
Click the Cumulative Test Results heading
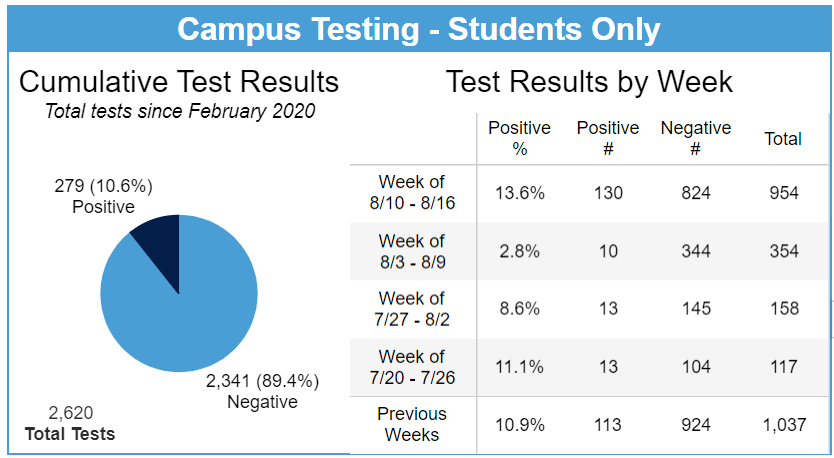pos(179,81)
